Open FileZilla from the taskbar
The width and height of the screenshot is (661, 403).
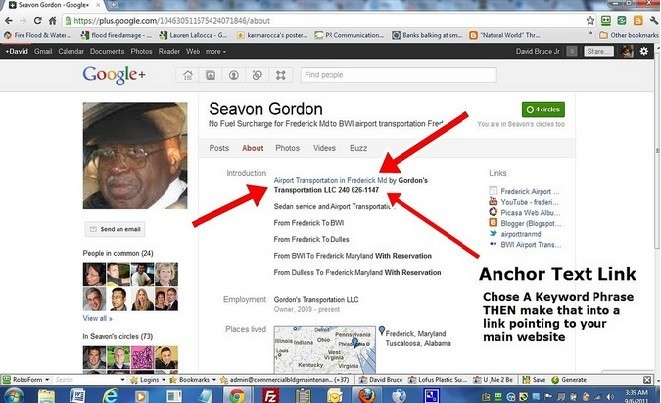point(270,395)
